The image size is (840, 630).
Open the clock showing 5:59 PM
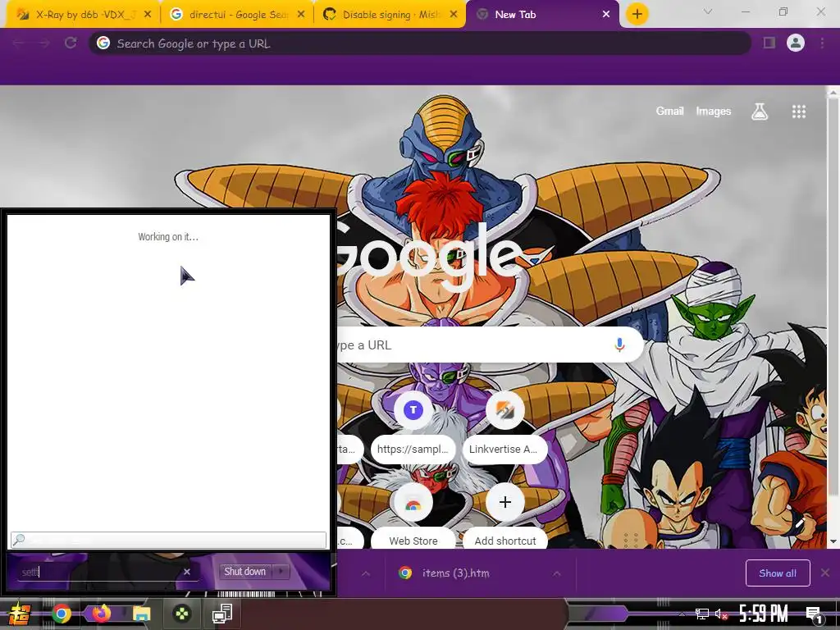(764, 614)
